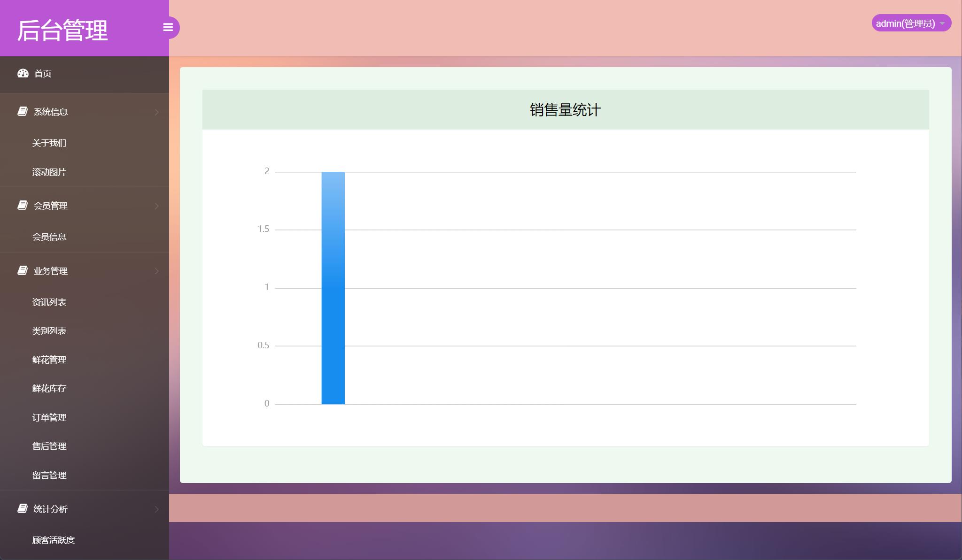Navigate to 订单管理
The width and height of the screenshot is (962, 560).
(49, 417)
